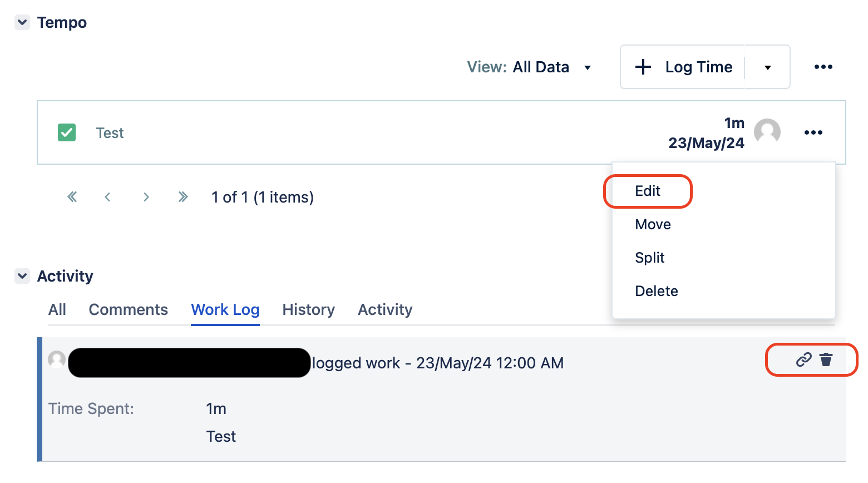868x483 pixels.
Task: Open the Log Time split dropdown arrow
Action: pos(768,67)
